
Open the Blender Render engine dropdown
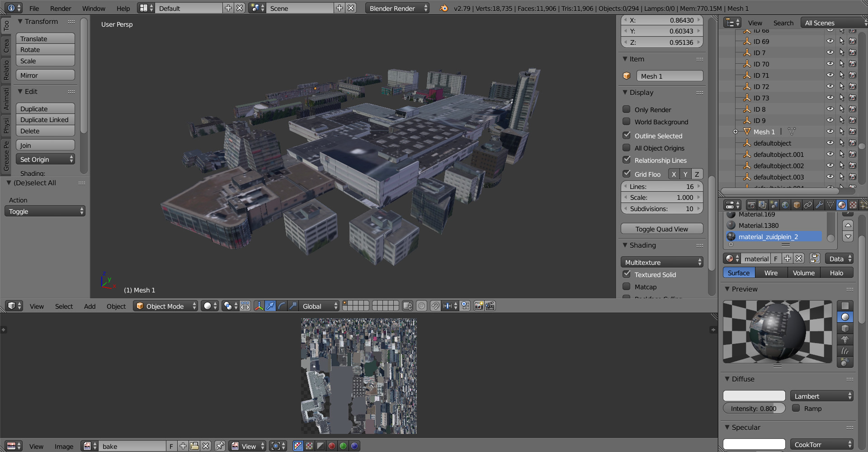(x=397, y=8)
